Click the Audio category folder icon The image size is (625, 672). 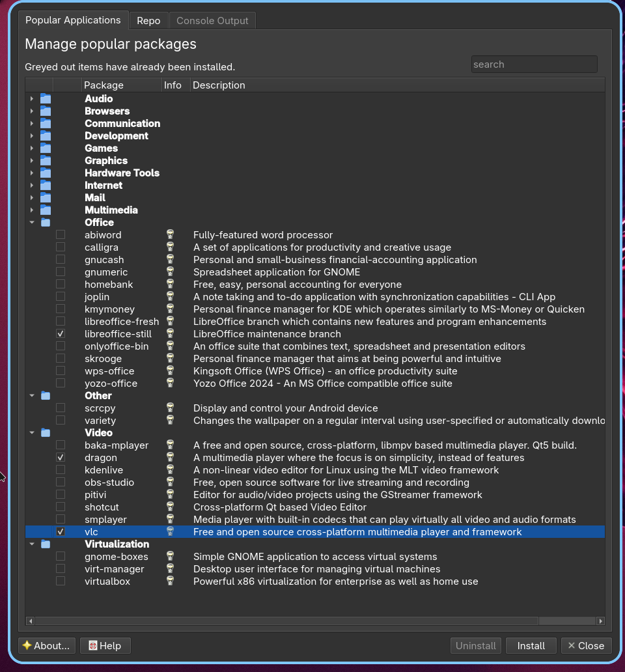pos(46,98)
